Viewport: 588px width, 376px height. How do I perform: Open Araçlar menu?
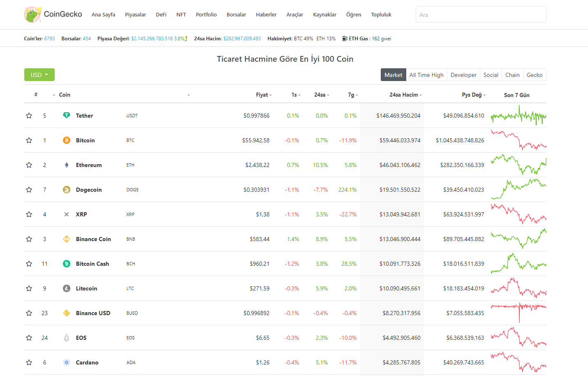[295, 14]
